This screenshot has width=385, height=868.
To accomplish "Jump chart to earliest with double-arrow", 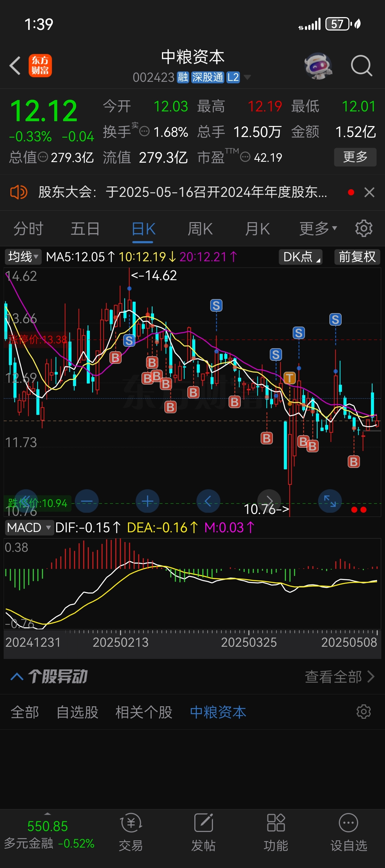I will (x=25, y=501).
